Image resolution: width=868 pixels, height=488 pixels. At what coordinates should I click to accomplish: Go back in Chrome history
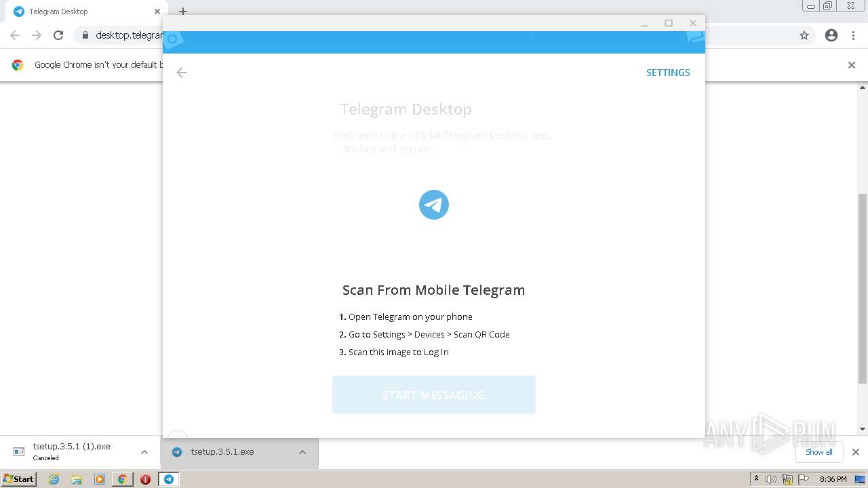(15, 35)
